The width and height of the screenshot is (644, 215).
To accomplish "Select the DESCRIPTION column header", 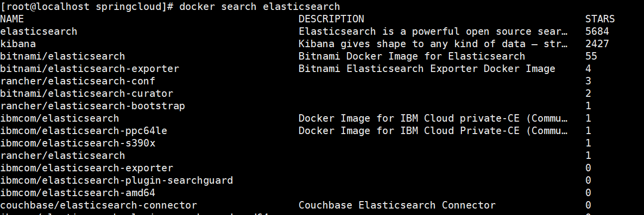I will [331, 19].
